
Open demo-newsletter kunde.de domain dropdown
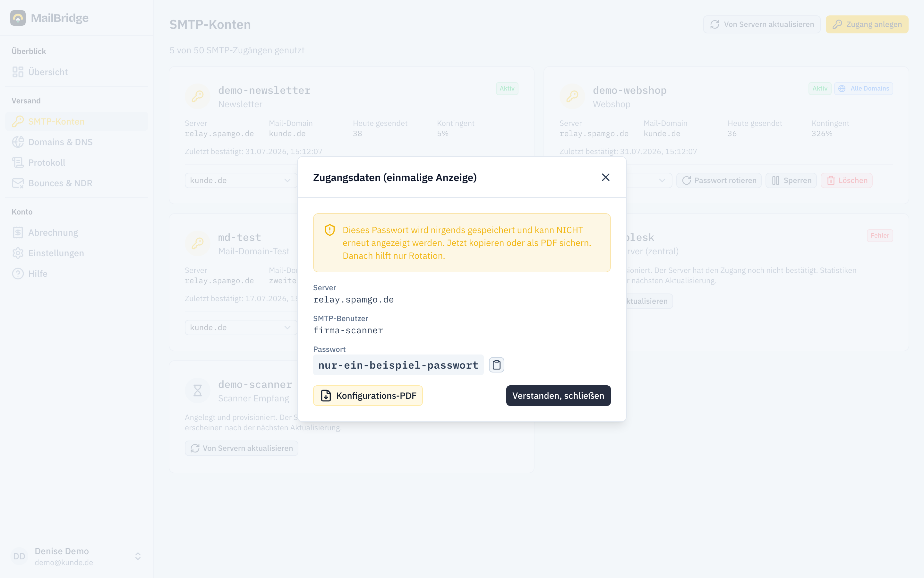[241, 180]
